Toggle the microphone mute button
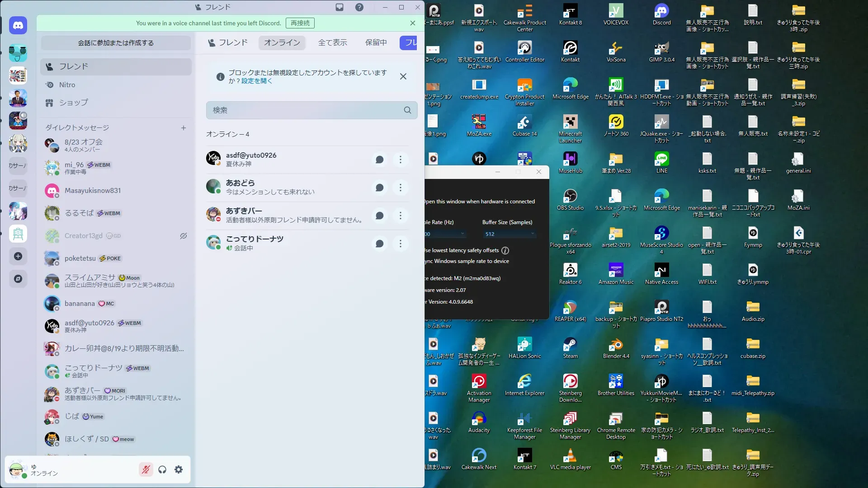The width and height of the screenshot is (868, 488). [x=146, y=469]
